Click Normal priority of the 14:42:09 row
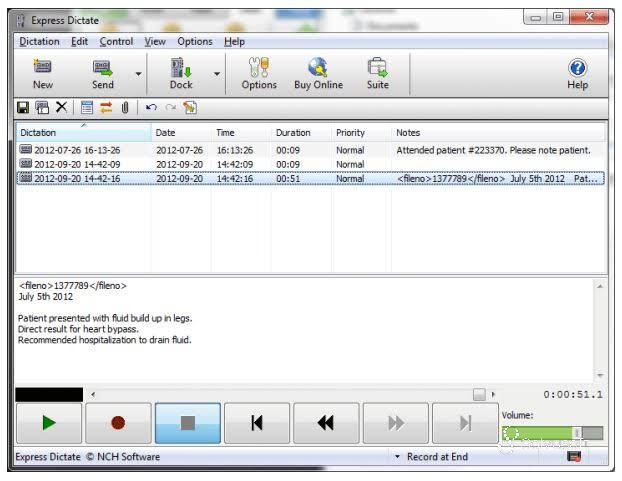 pyautogui.click(x=350, y=165)
